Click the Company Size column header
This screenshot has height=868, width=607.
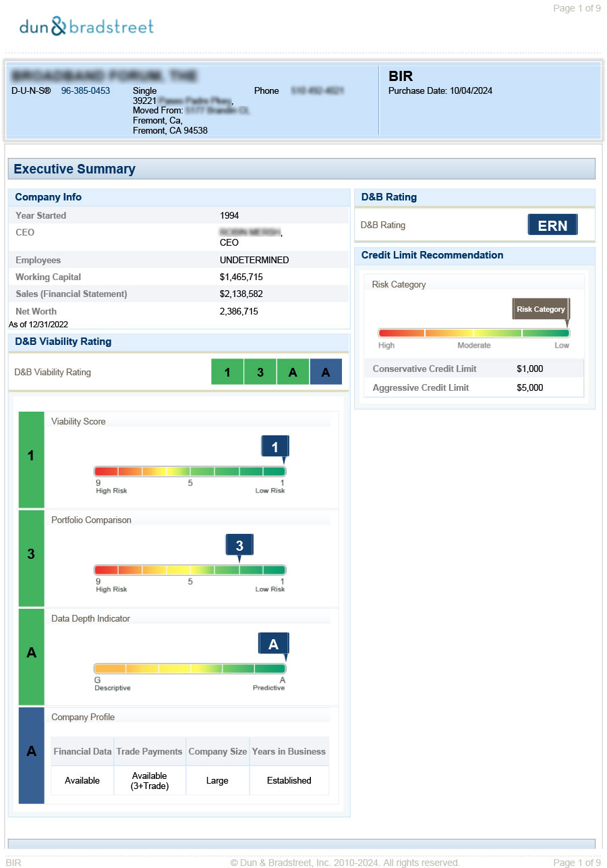(x=217, y=751)
